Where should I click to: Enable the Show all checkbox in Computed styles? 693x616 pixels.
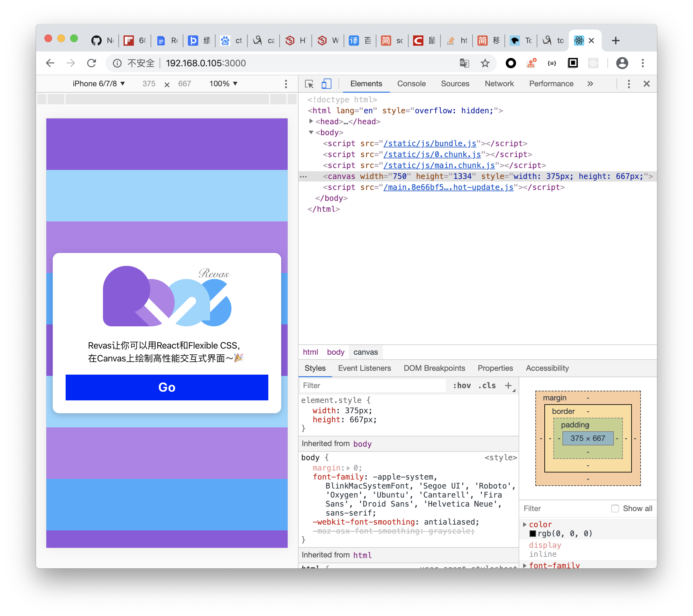(x=615, y=509)
